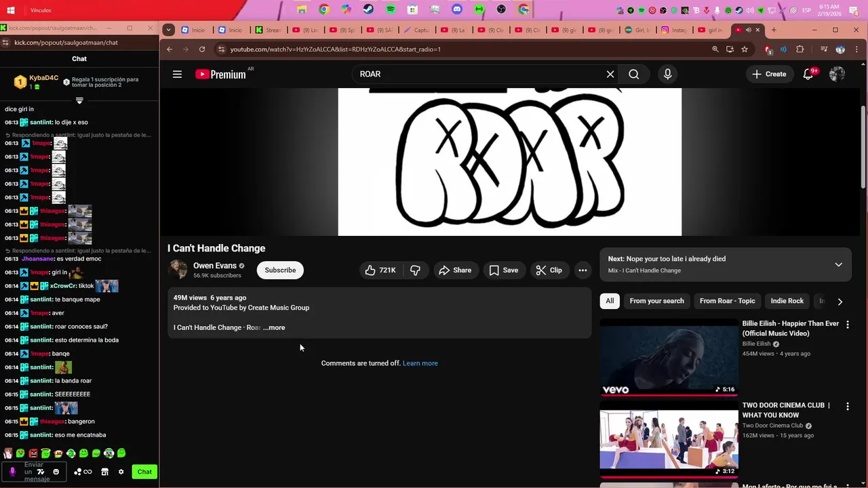This screenshot has height=488, width=868.
Task: Share the video
Action: [455, 270]
